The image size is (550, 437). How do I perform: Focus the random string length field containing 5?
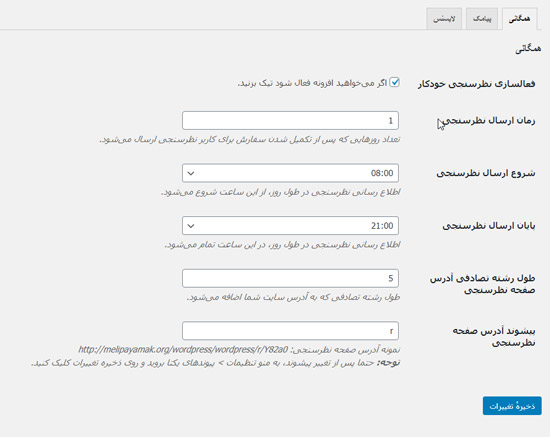pyautogui.click(x=290, y=278)
